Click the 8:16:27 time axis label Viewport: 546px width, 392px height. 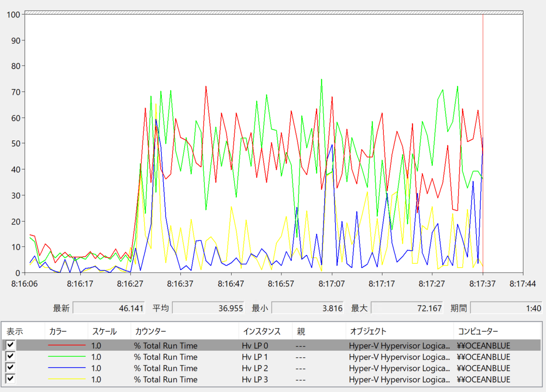coord(130,284)
